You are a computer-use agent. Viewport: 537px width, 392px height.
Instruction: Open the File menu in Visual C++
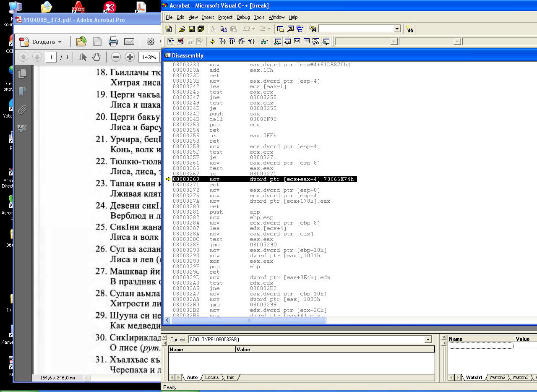pos(169,17)
